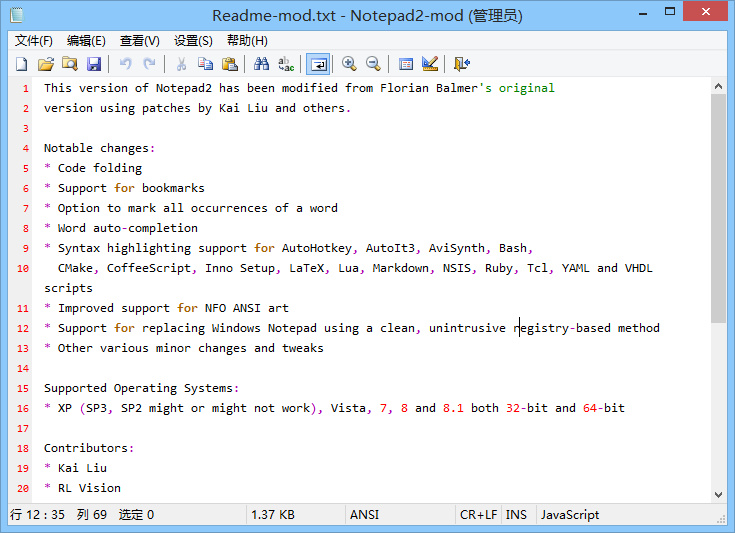Open the Select Scheme toolbar icon
Screen dimensions: 735x533
pos(405,64)
